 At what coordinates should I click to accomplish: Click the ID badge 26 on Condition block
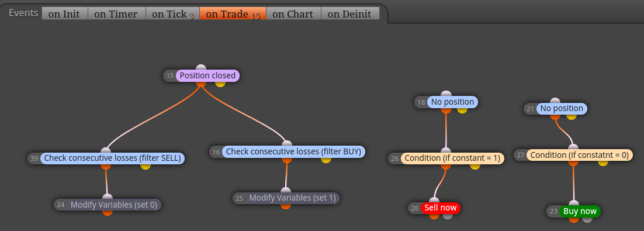tap(394, 158)
